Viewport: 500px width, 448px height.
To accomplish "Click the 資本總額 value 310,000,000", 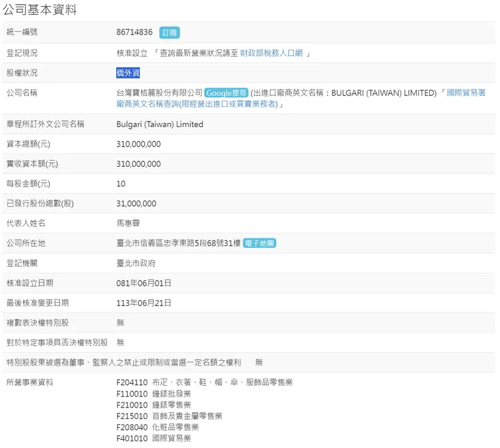I will point(139,144).
